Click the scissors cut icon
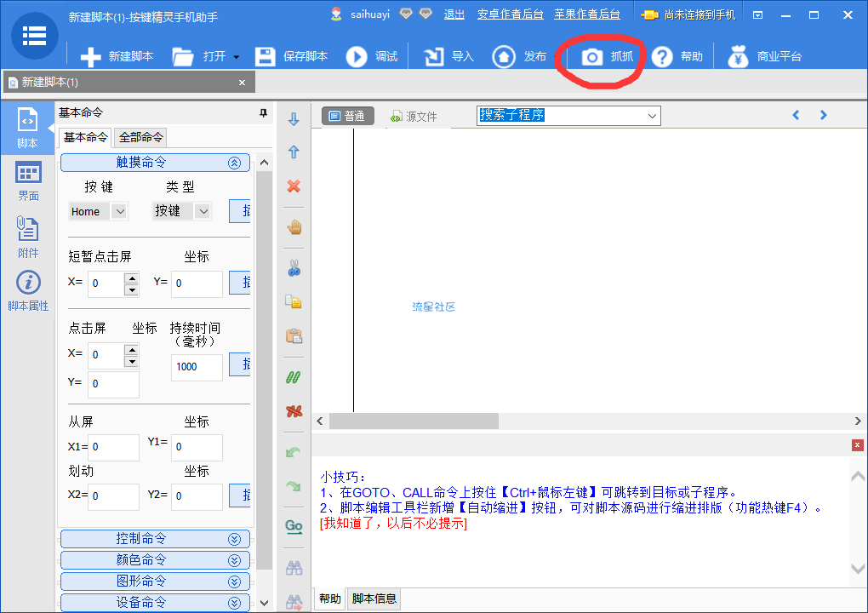 294,268
